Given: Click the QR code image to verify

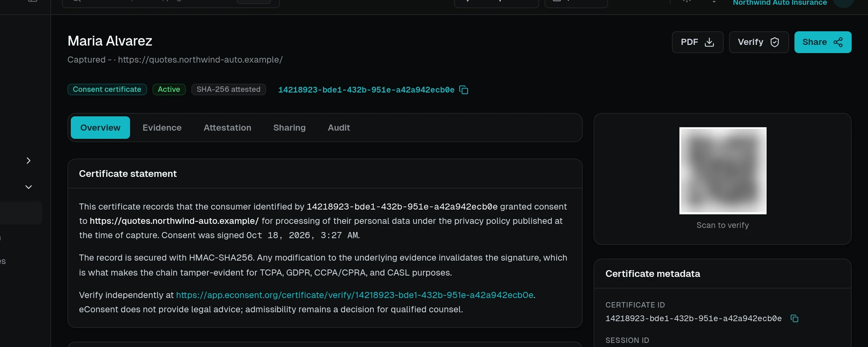Looking at the screenshot, I should [x=723, y=171].
